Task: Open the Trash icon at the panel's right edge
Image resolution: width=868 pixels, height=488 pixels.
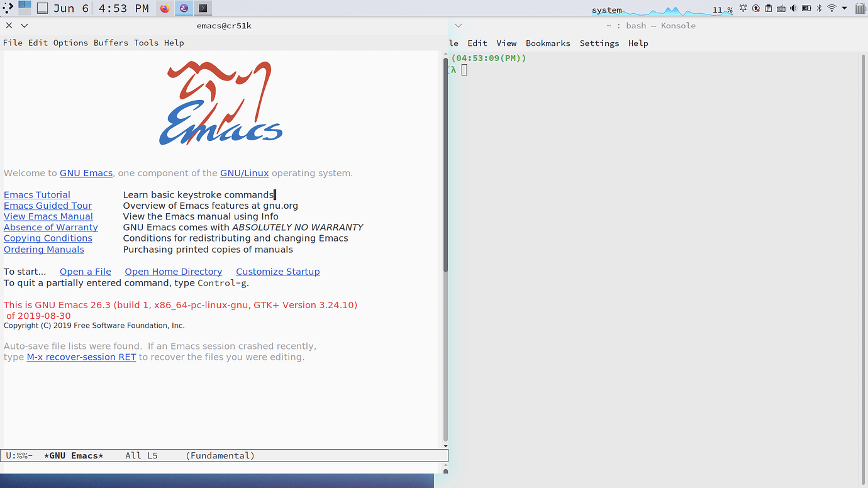Action: point(859,8)
